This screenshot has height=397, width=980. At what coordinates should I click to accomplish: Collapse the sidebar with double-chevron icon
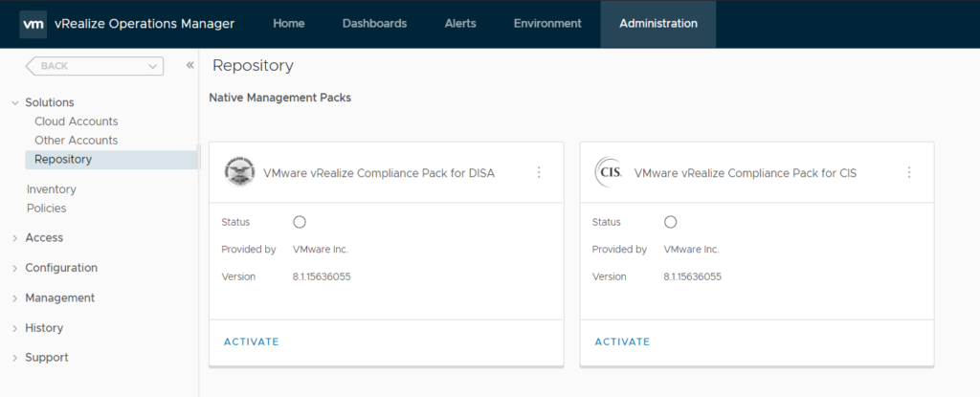190,66
